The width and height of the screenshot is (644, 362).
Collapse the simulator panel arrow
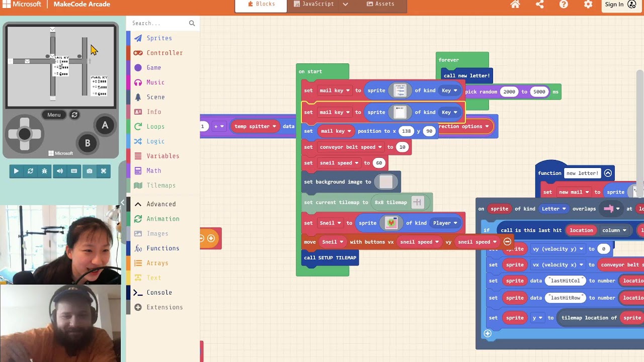[x=122, y=203]
